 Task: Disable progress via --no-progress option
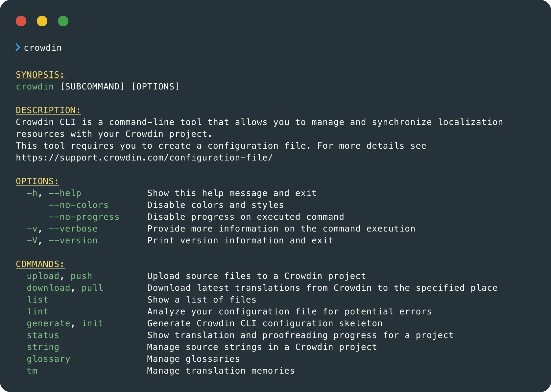click(x=84, y=217)
